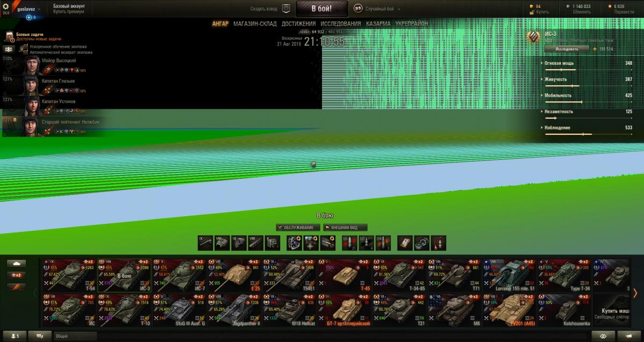
Task: Select crew member Старший лейтенант Нелюбин
Action: (x=54, y=126)
